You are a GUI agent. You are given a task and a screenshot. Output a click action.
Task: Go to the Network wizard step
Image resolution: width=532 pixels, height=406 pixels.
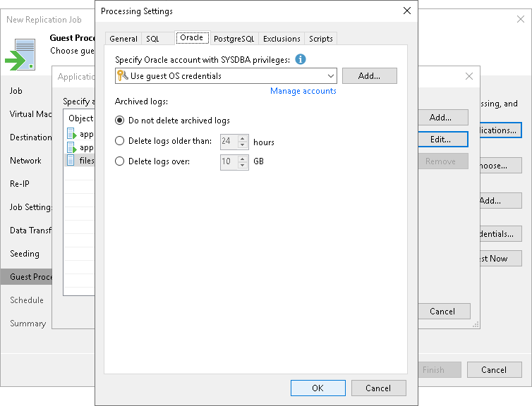tap(25, 161)
